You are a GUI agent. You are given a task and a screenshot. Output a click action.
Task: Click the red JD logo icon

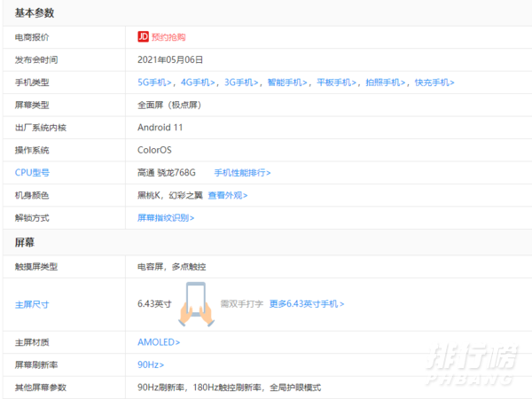point(143,36)
